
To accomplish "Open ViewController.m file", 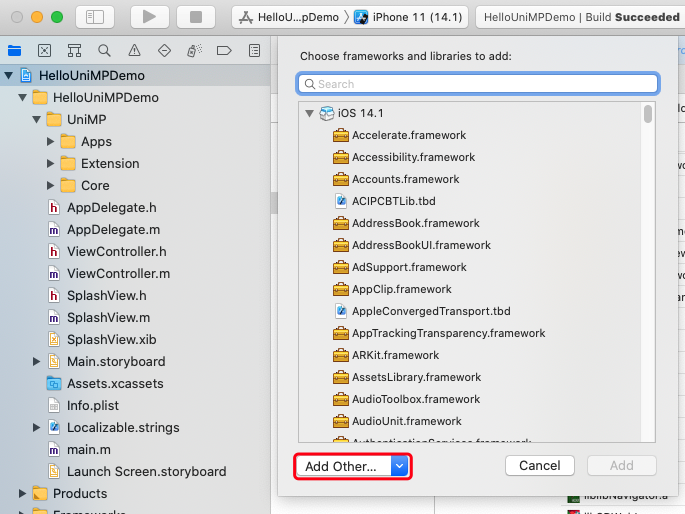I will [x=109, y=274].
